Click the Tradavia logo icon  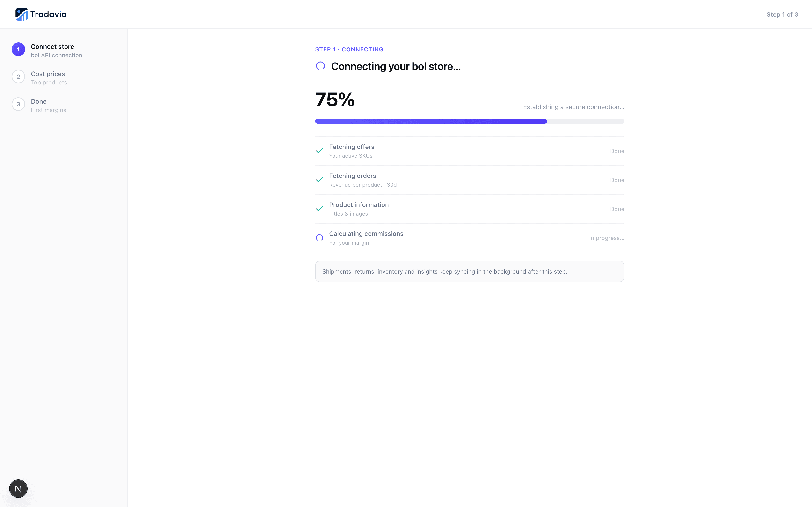click(x=22, y=14)
